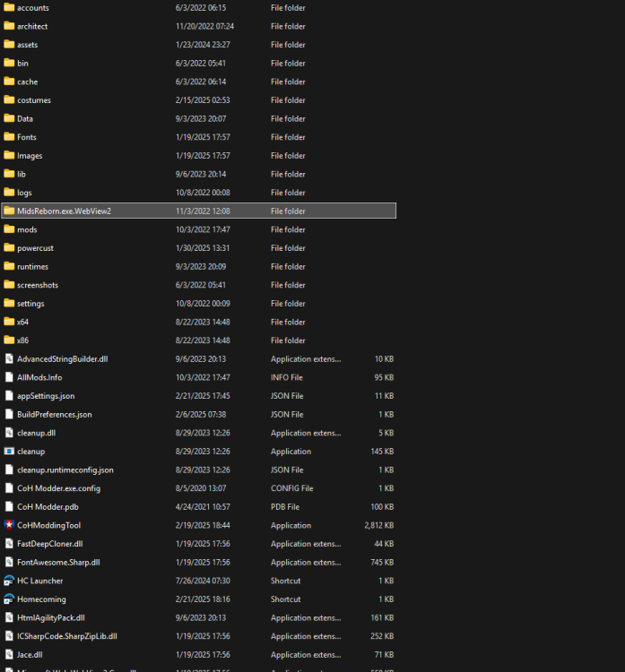Image resolution: width=625 pixels, height=672 pixels.
Task: Select the powercust folder
Action: point(35,248)
